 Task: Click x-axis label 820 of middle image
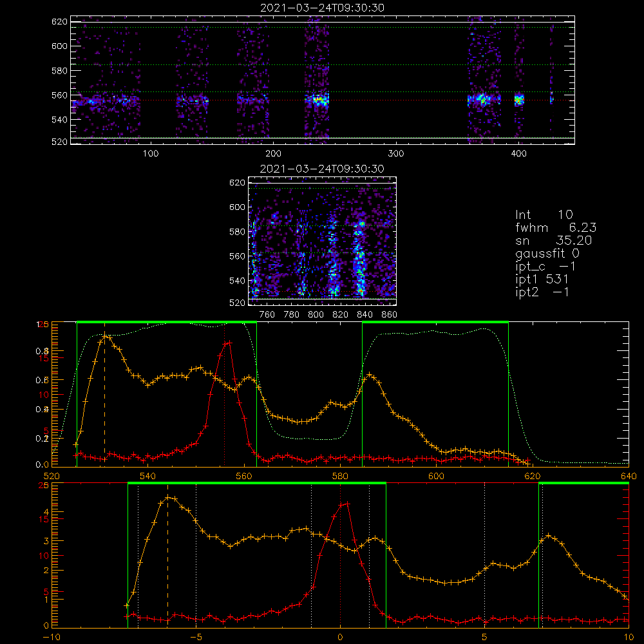coord(341,315)
